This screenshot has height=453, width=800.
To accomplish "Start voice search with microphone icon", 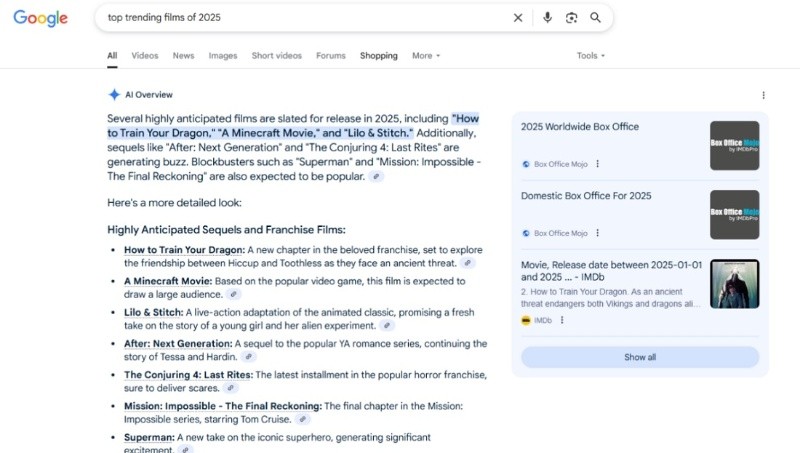I will pyautogui.click(x=547, y=17).
